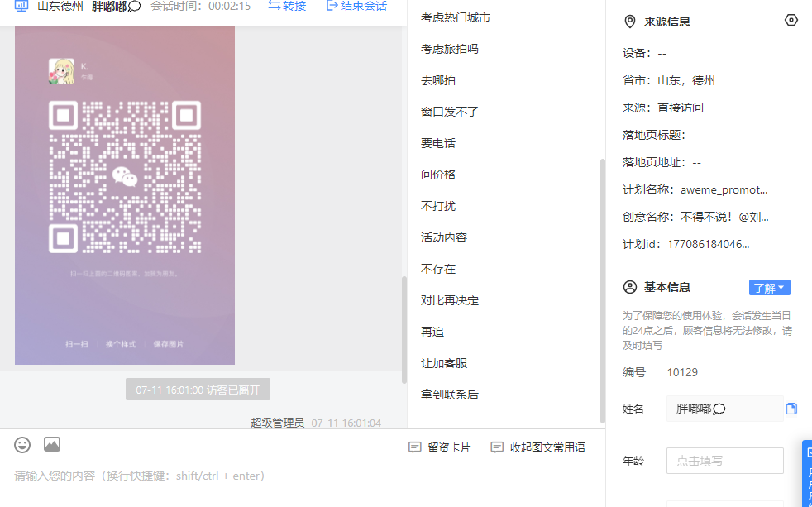Open the emoji picker smiley icon
Image resolution: width=812 pixels, height=507 pixels.
[x=22, y=445]
